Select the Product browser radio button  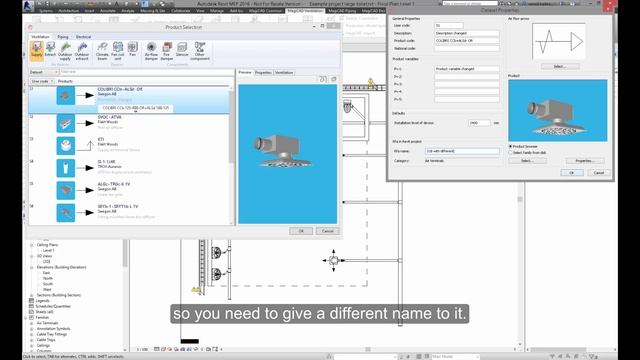[x=510, y=146]
